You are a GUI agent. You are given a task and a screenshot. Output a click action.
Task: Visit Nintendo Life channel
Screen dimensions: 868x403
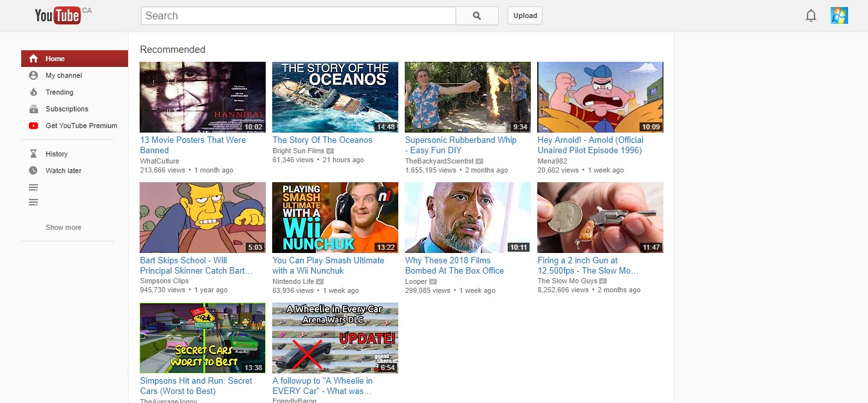[x=293, y=281]
